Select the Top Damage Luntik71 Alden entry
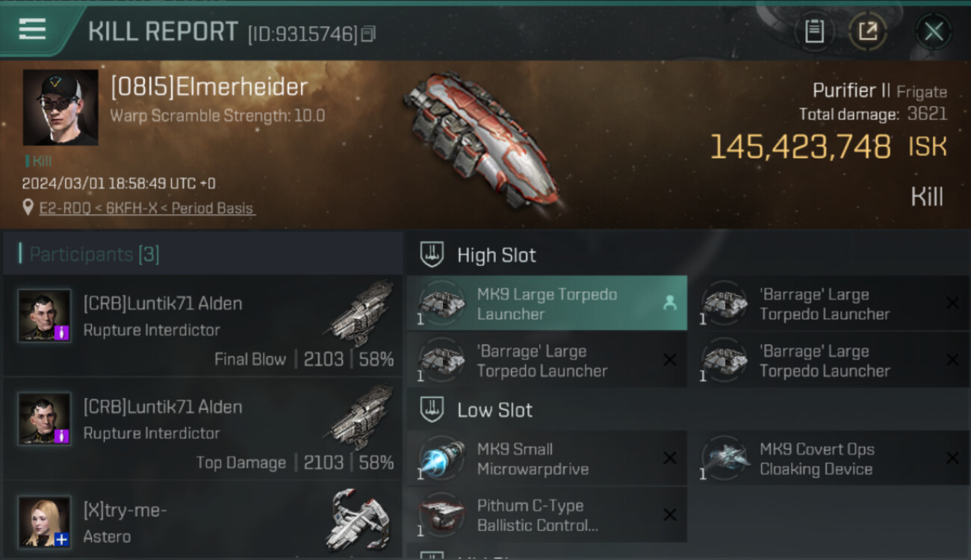 (202, 429)
